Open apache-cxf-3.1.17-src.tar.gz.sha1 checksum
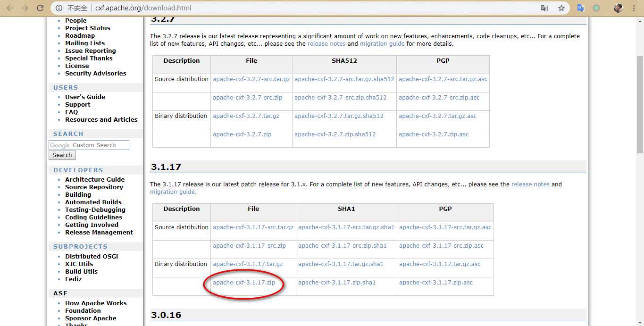 coord(346,227)
